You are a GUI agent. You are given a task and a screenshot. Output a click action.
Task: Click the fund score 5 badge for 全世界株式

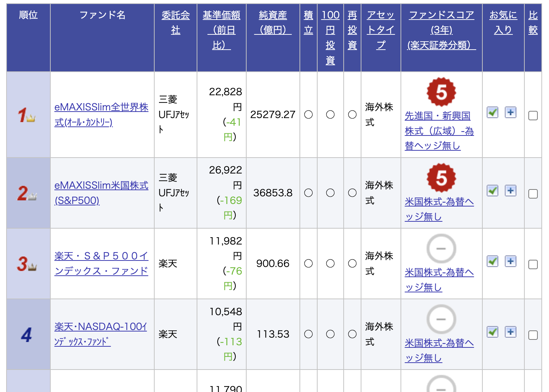(x=441, y=92)
